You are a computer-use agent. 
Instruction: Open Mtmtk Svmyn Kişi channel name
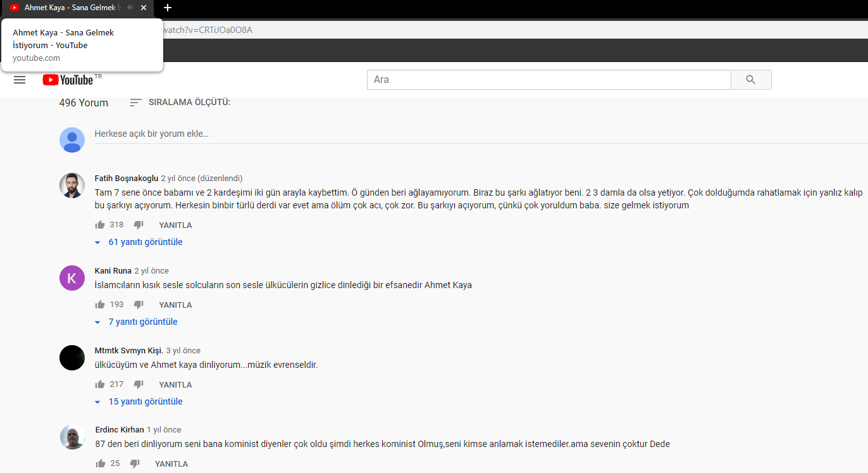pyautogui.click(x=129, y=351)
